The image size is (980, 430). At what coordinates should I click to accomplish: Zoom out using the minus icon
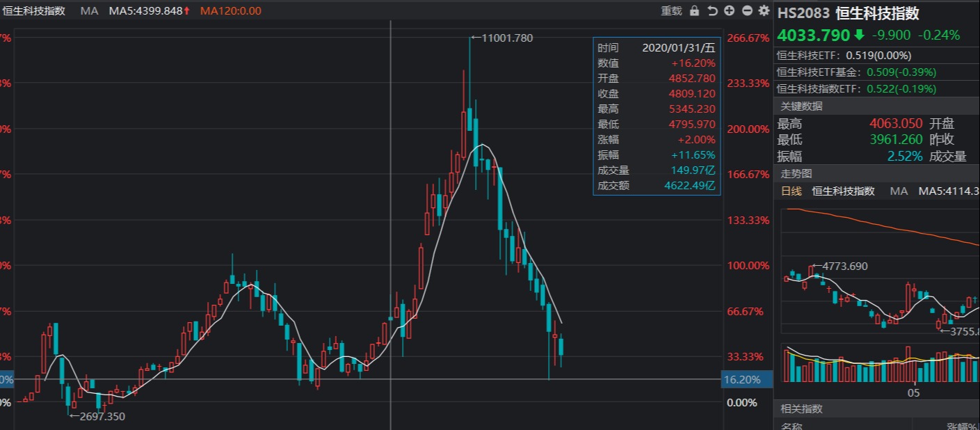(x=746, y=11)
